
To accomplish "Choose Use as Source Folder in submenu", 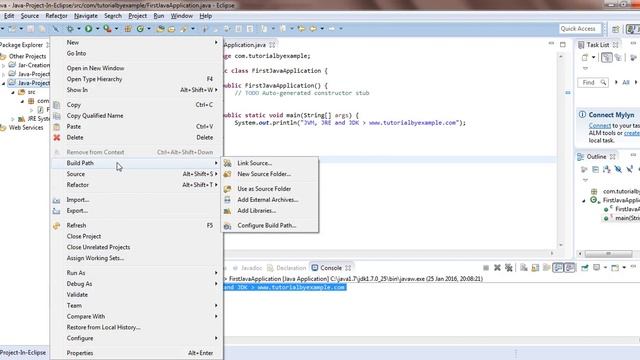I will tap(269, 189).
